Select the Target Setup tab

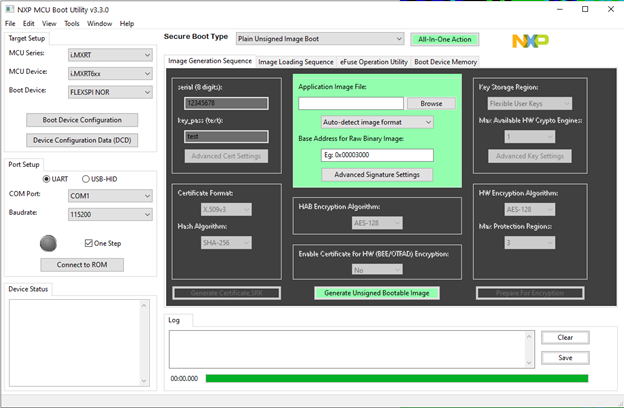(x=27, y=39)
